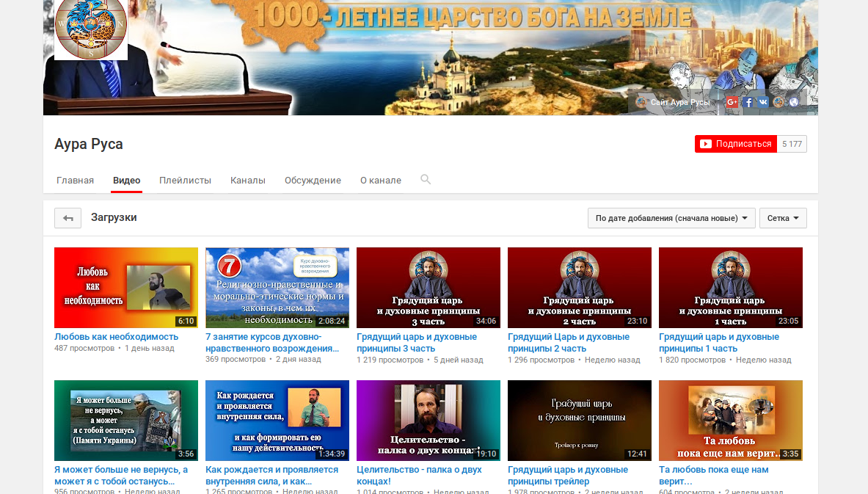Select the Обсуждение tab
The height and width of the screenshot is (494, 868).
click(313, 181)
